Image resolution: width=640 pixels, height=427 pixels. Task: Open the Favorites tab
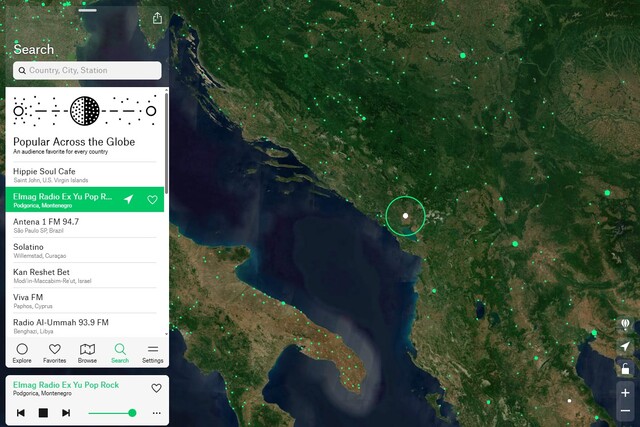click(x=54, y=353)
